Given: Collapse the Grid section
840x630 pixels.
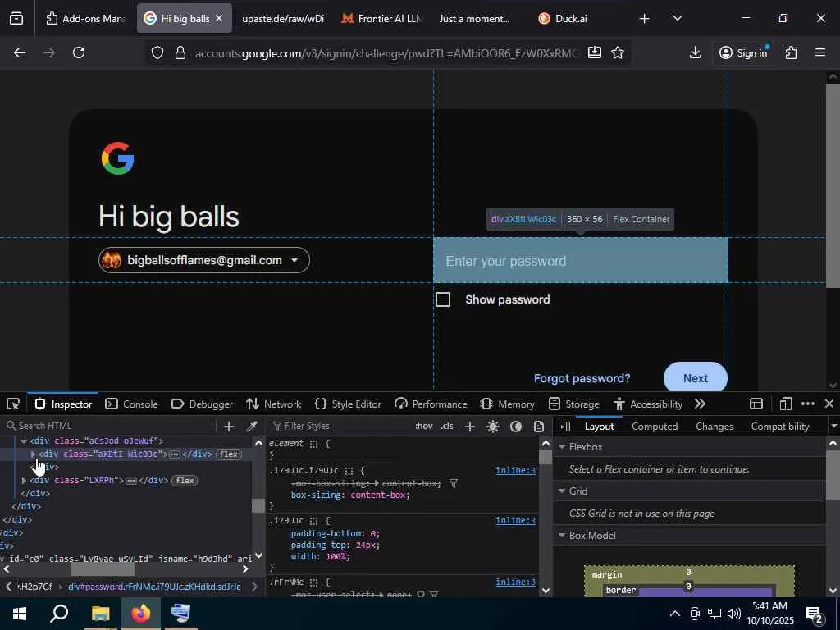Looking at the screenshot, I should (562, 491).
